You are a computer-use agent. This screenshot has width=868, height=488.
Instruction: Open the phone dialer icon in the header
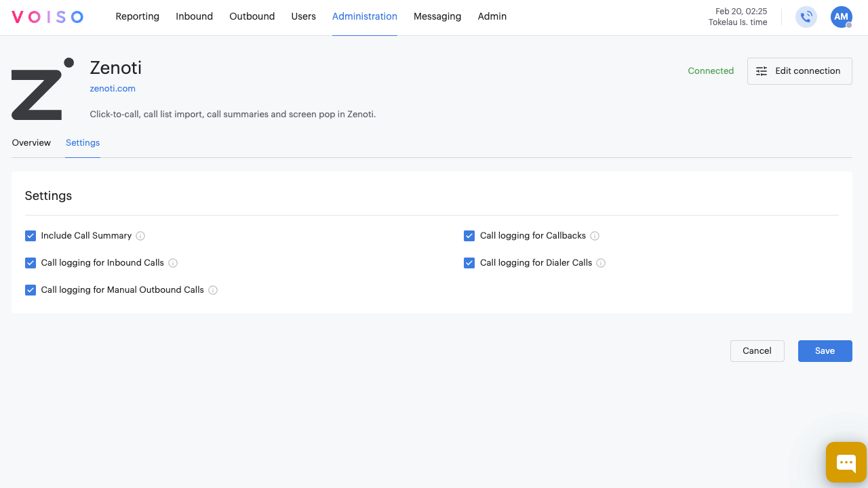806,17
